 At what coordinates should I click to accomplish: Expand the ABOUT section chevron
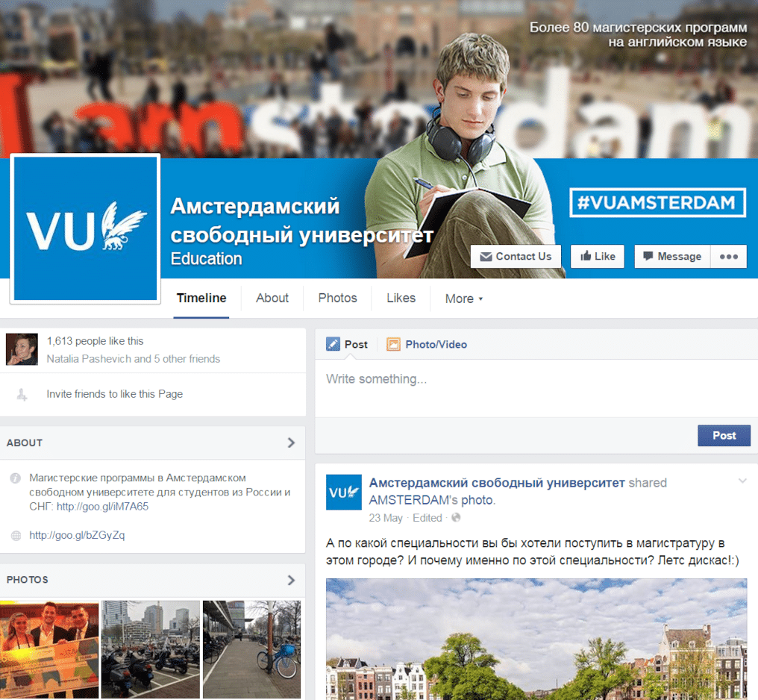coord(291,443)
